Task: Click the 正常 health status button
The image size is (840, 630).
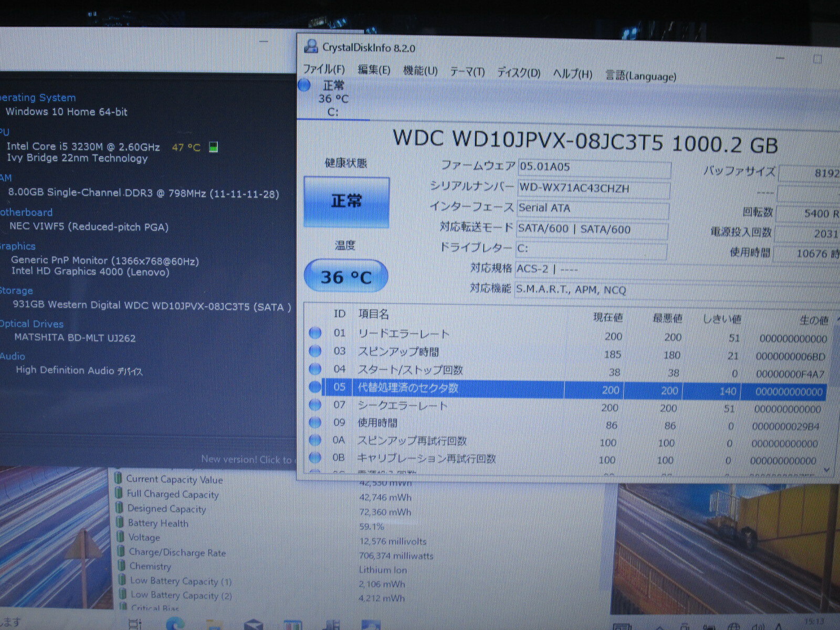Action: pos(346,202)
